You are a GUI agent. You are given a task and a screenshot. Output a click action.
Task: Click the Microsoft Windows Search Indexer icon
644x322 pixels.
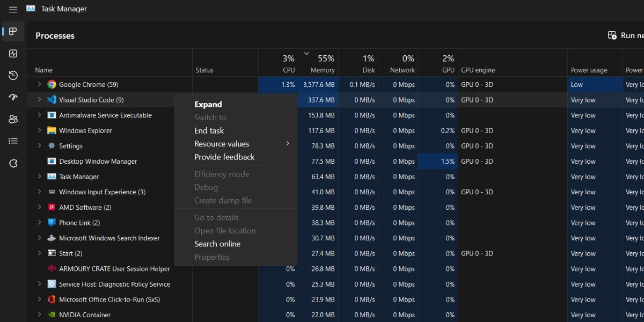pos(52,238)
